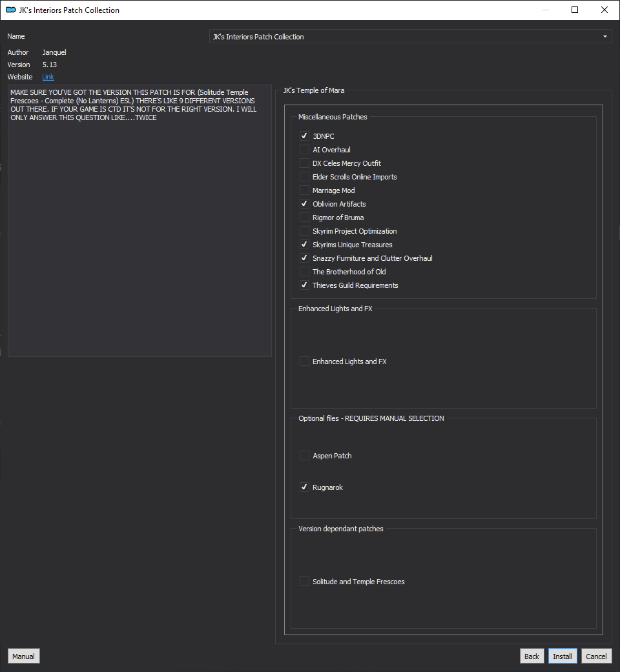Image resolution: width=620 pixels, height=672 pixels.
Task: Click the 'Miscellaneous Patches' group label
Action: (333, 117)
